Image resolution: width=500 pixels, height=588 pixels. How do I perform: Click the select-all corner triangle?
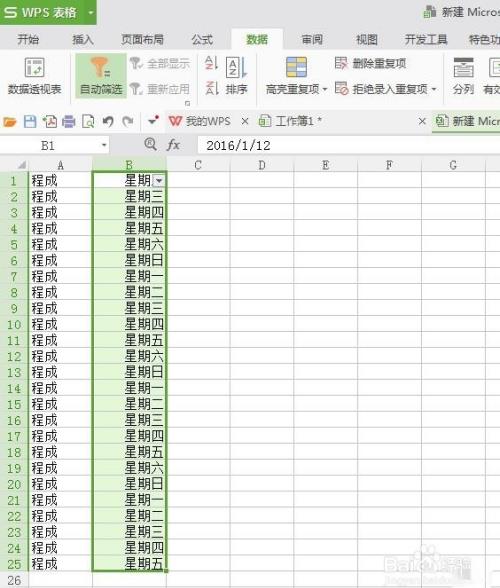[21, 165]
